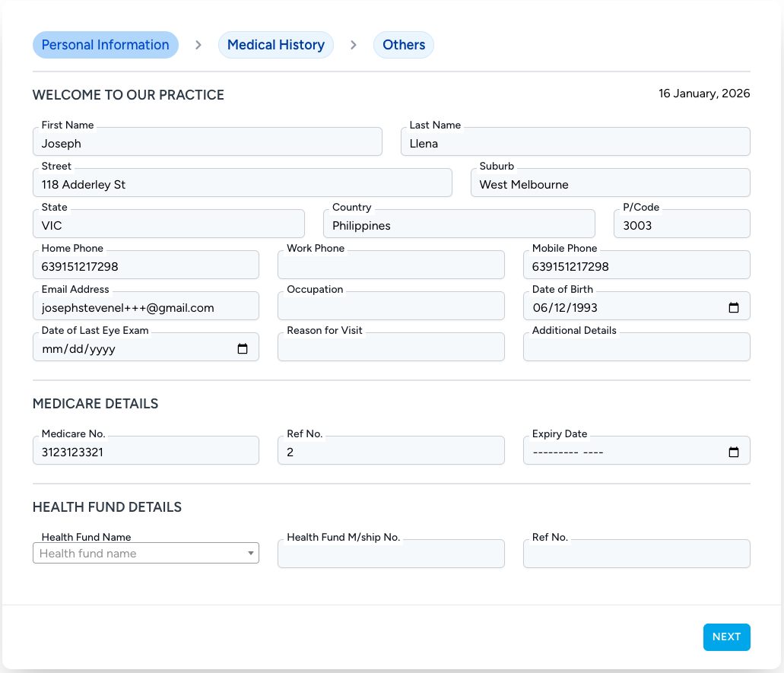Switch to the Medical History tab
784x673 pixels.
[275, 45]
